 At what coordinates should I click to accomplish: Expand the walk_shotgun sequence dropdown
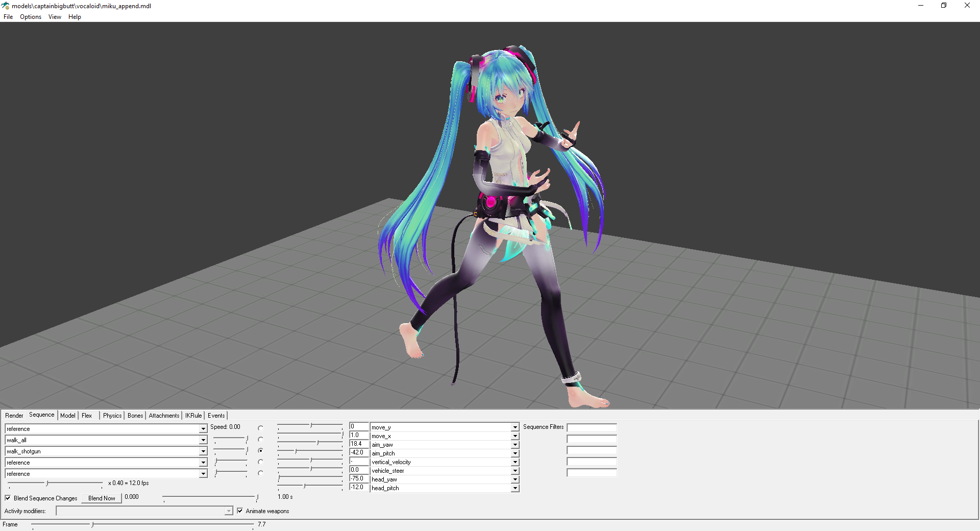pos(203,451)
